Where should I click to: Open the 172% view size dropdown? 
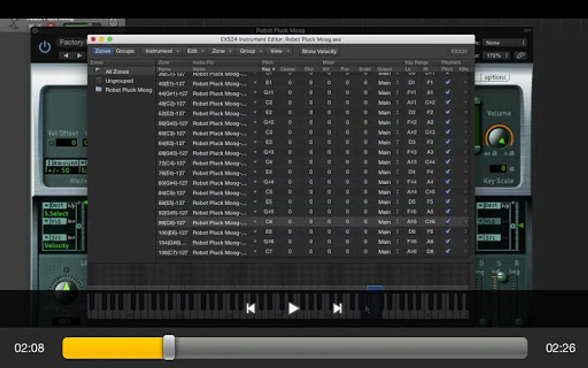point(497,55)
